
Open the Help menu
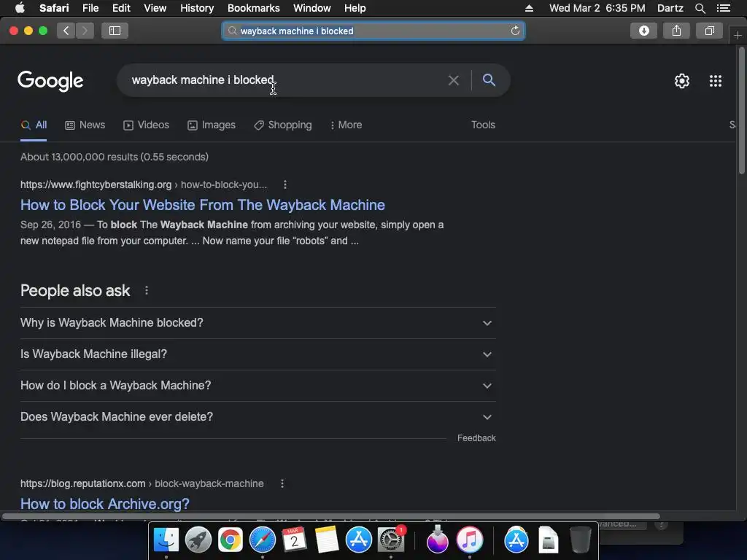355,8
